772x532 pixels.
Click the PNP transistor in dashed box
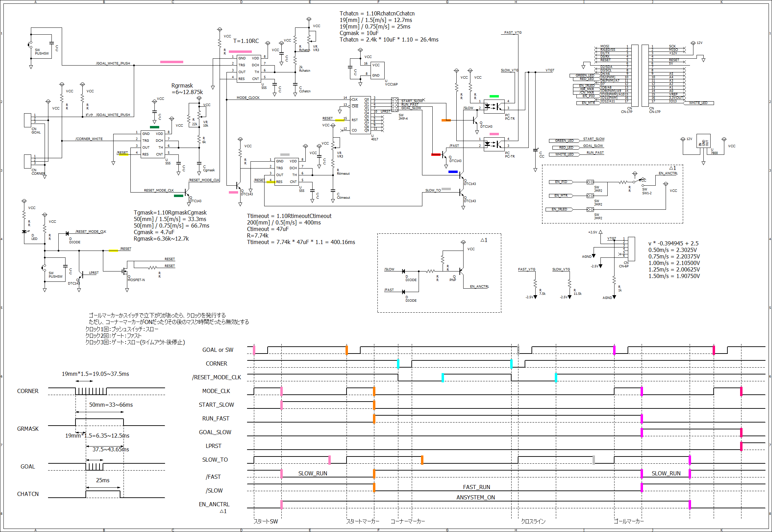pos(460,271)
